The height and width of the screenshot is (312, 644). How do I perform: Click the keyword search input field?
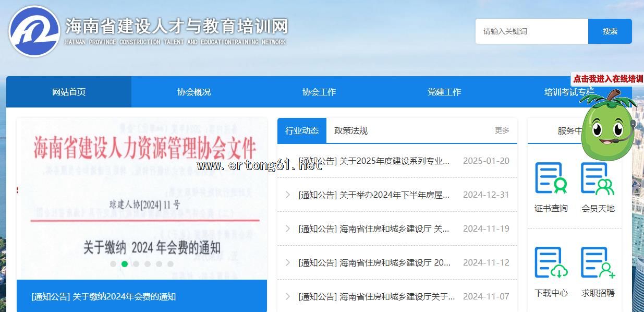[x=531, y=31]
